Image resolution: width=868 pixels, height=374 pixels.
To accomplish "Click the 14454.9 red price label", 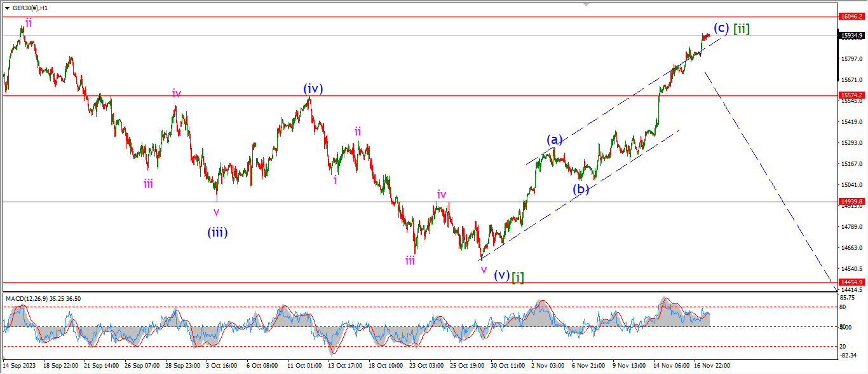I will click(851, 282).
